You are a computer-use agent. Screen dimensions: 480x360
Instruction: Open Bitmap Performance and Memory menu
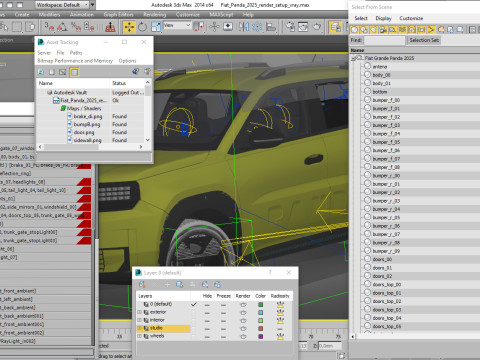tap(75, 61)
